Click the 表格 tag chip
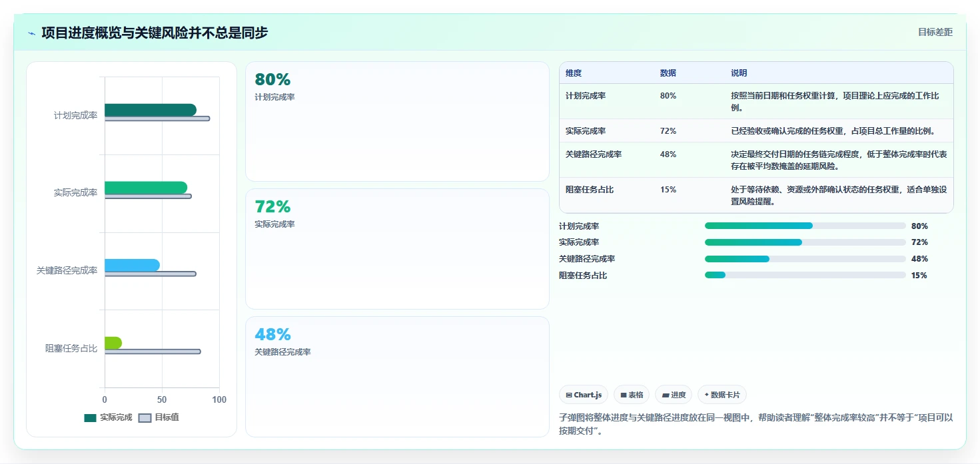Image resolution: width=980 pixels, height=464 pixels. click(x=632, y=395)
